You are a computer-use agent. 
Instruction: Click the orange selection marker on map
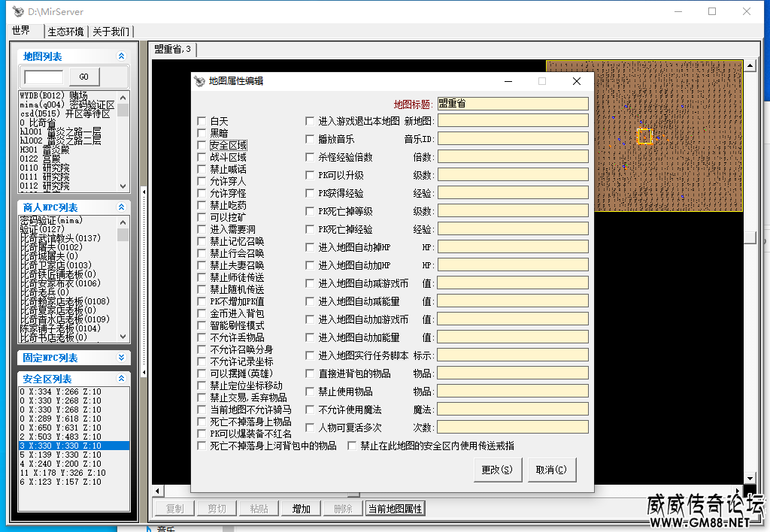pyautogui.click(x=644, y=136)
